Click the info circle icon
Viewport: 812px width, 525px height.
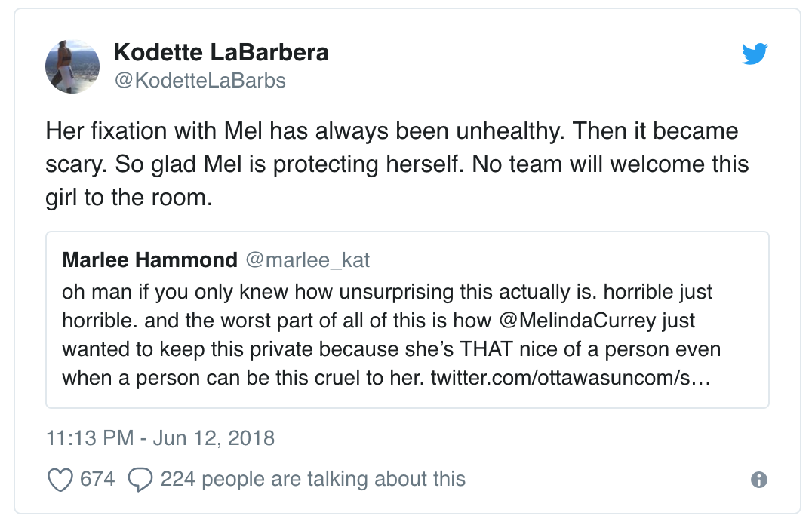pyautogui.click(x=758, y=480)
